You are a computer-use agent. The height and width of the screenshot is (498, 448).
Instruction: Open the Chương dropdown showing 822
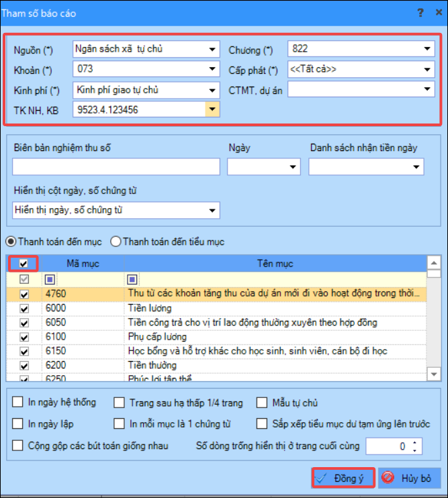click(427, 48)
